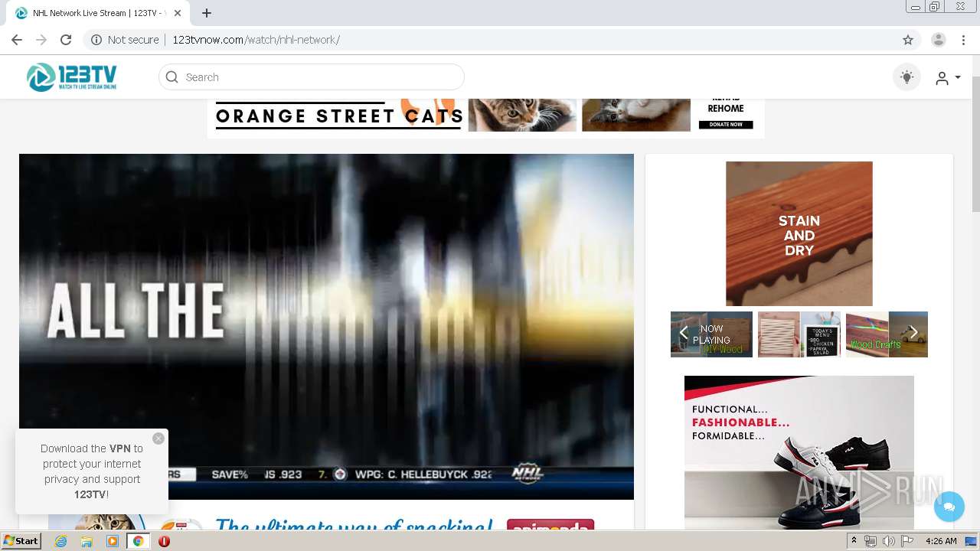Open the media player taskbar icon
Image resolution: width=980 pixels, height=551 pixels.
(113, 541)
